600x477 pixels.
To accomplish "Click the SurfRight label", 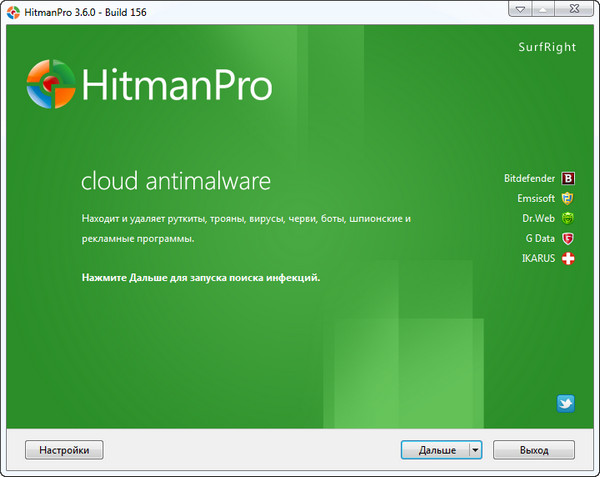I will (x=547, y=47).
